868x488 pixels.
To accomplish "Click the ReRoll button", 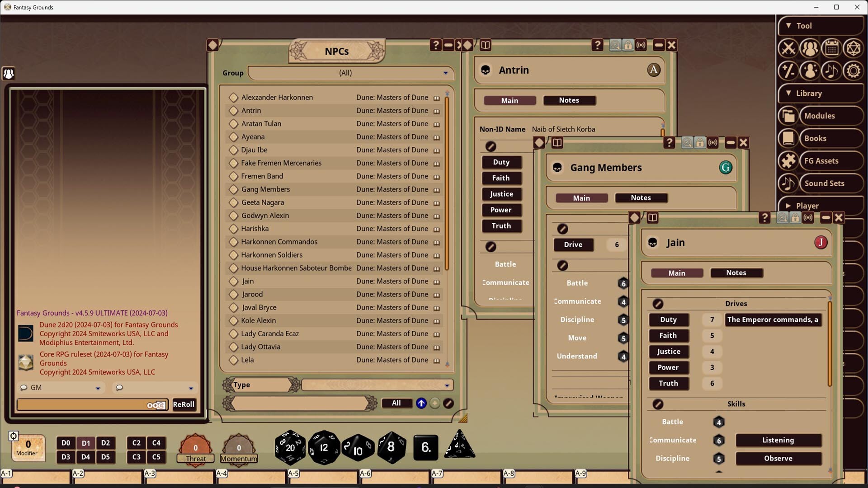I will click(184, 404).
